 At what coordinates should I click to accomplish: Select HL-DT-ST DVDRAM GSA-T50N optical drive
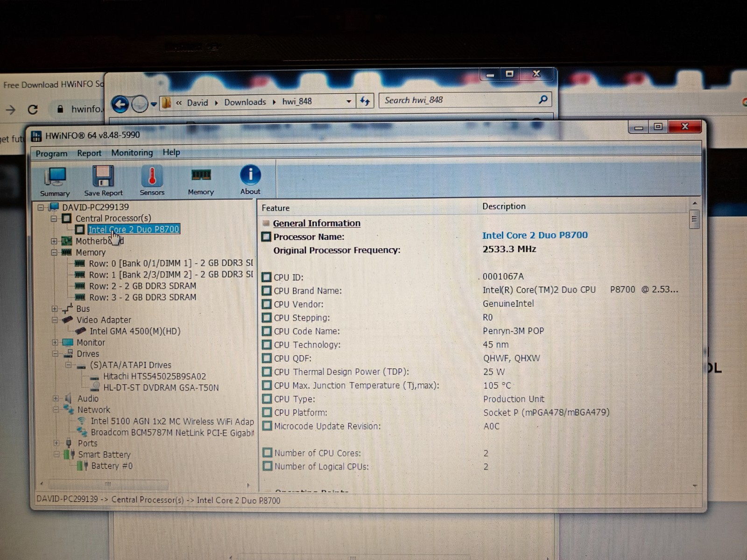(x=161, y=387)
